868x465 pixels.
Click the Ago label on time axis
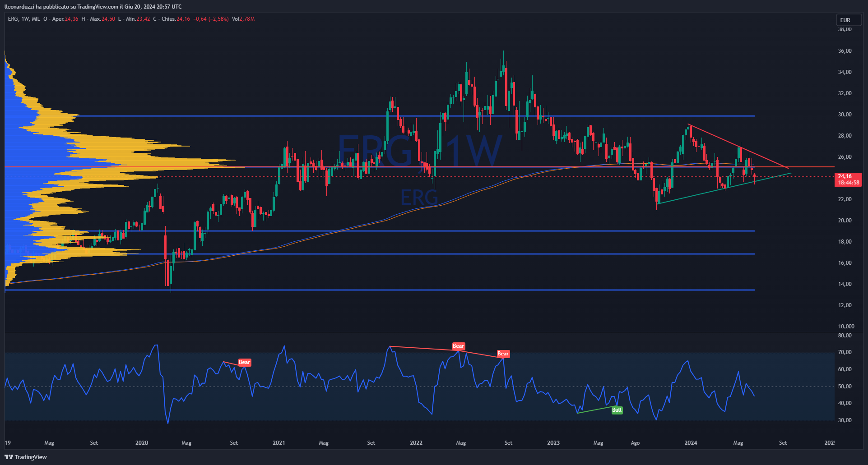635,443
